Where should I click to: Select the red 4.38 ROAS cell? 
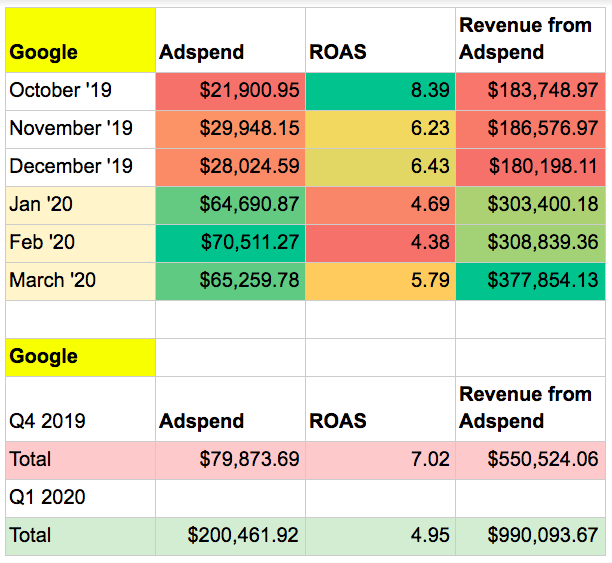(380, 243)
